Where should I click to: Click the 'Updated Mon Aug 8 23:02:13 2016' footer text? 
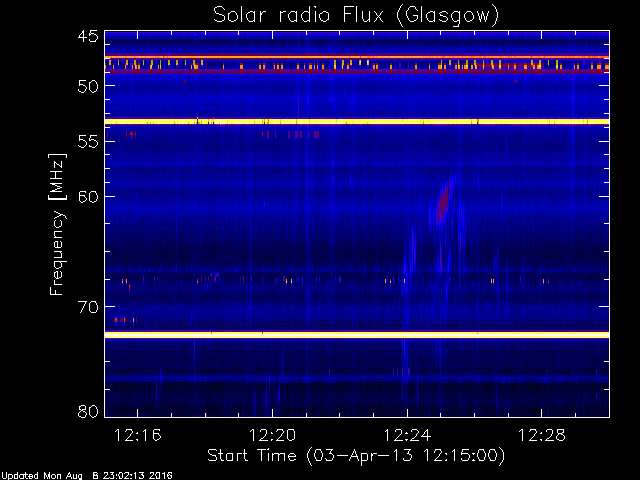87,476
